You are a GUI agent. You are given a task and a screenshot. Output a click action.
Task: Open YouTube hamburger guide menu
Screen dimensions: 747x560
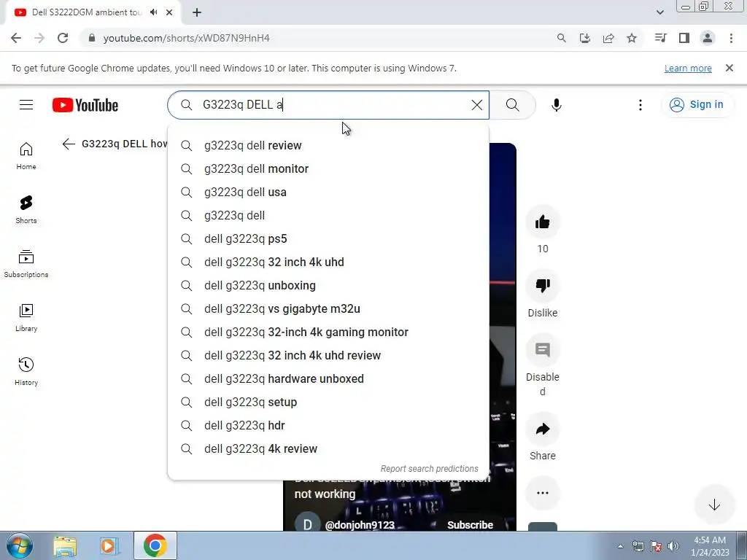pos(26,105)
